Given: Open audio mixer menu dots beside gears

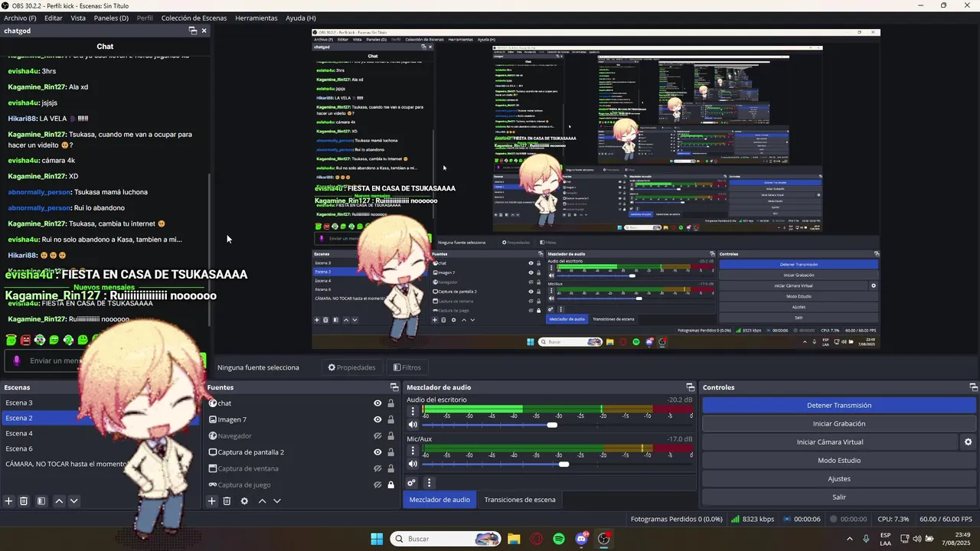Looking at the screenshot, I should 429,483.
